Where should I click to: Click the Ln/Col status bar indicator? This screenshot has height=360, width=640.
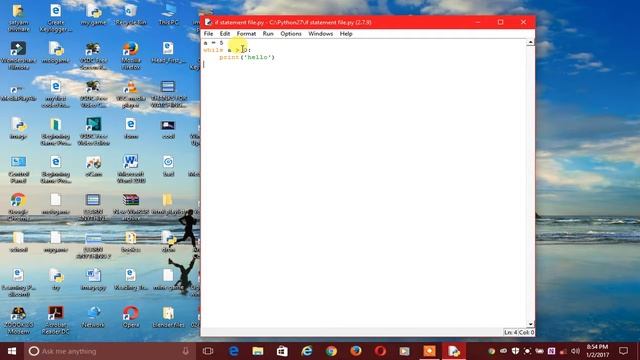coord(519,332)
